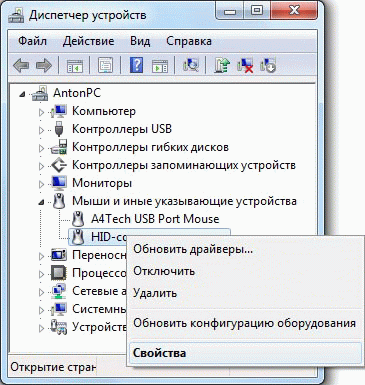Click the HID devices category icon

[59, 327]
